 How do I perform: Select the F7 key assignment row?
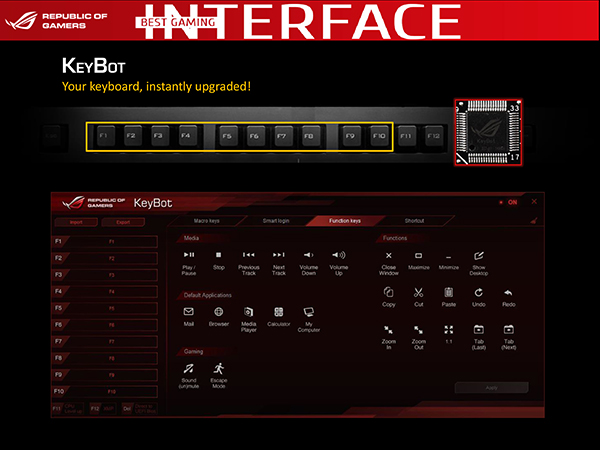tap(105, 341)
